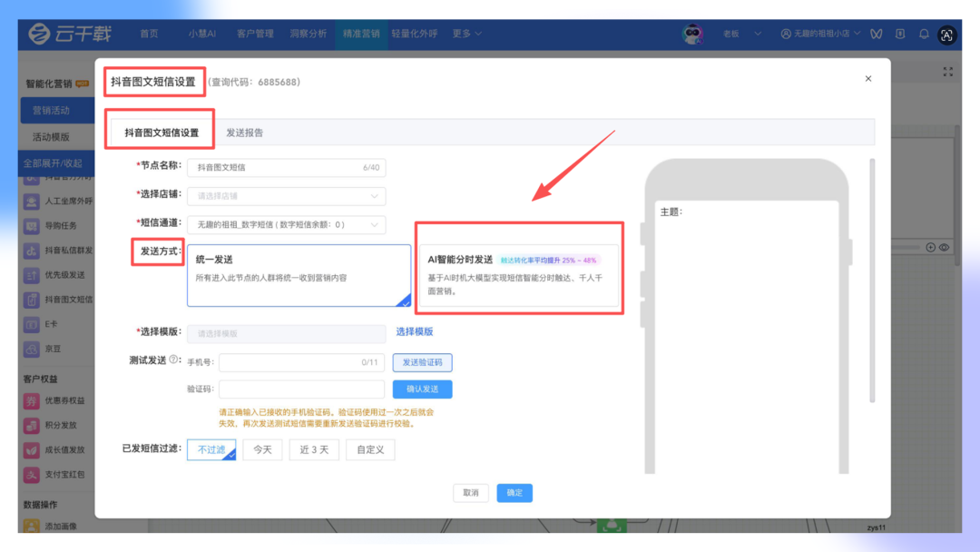
Task: Click the 验证码 input field
Action: click(x=301, y=389)
